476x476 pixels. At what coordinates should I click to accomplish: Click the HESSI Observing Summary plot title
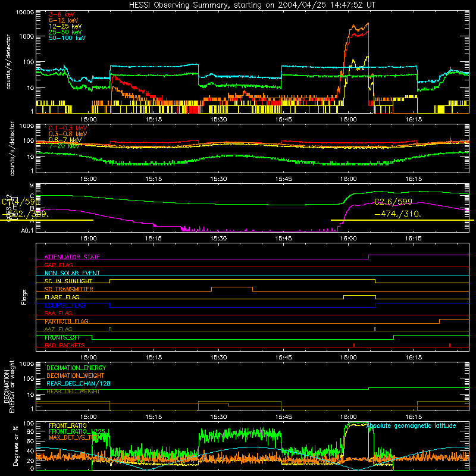point(252,5)
